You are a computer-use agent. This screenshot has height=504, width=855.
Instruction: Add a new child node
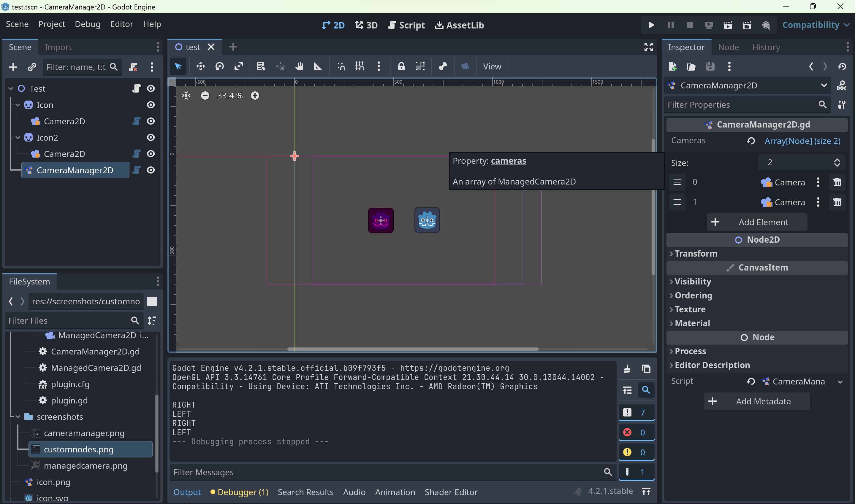[x=13, y=67]
